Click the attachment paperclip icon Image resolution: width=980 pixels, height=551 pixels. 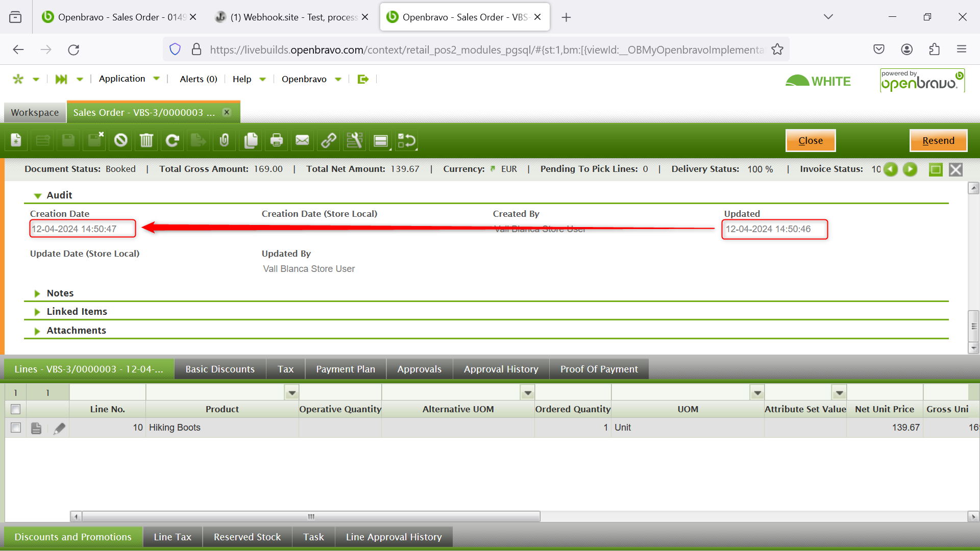[x=225, y=140]
